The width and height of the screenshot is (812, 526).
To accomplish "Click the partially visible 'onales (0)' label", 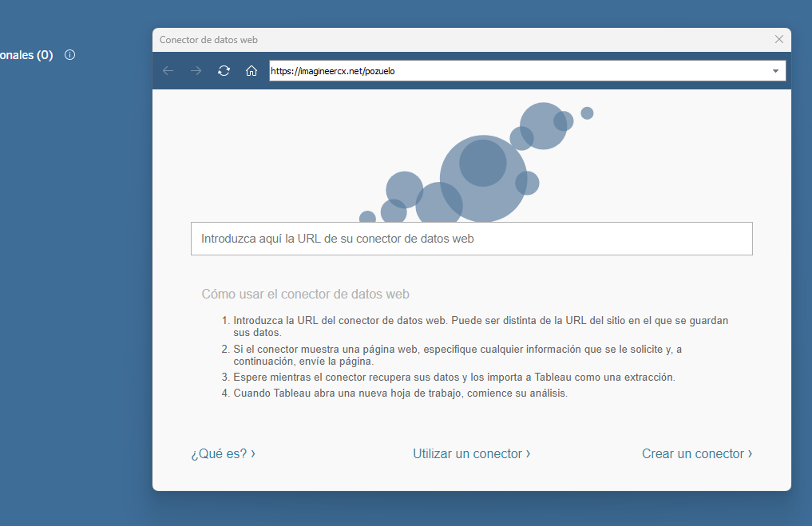I will 26,55.
